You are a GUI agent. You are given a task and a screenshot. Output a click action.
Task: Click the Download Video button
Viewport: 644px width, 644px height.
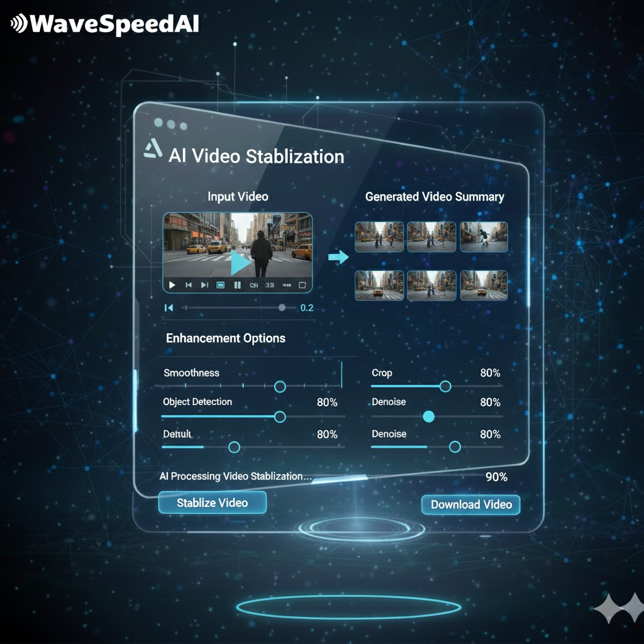(471, 504)
